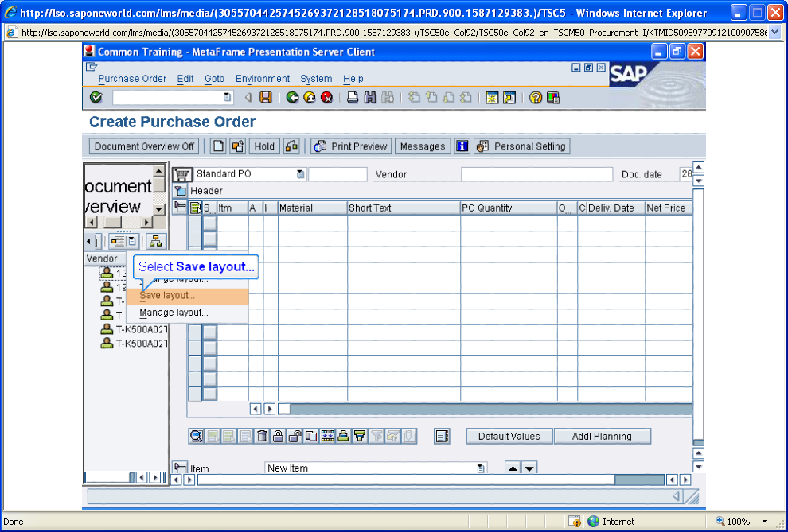Click the yellow Exit arrow icon
The image size is (788, 532).
click(310, 97)
